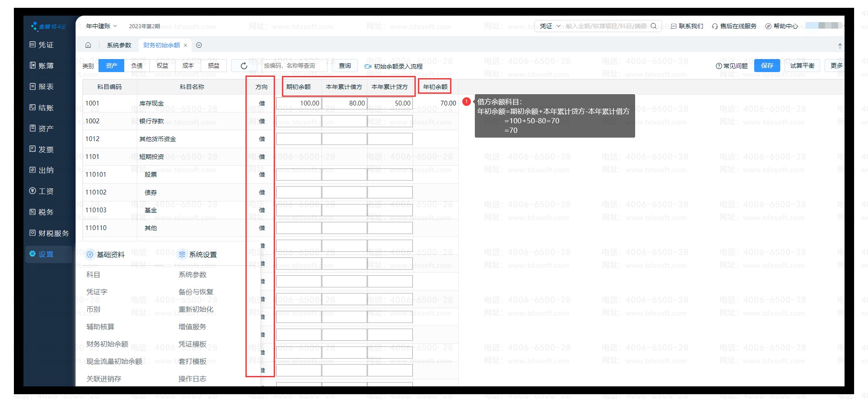Close the 财务初始余额 tab

click(186, 45)
